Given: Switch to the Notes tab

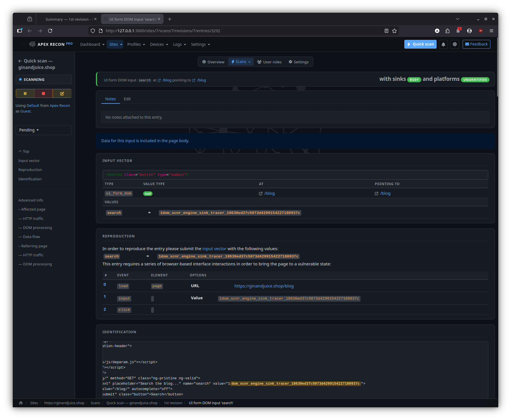Looking at the screenshot, I should tap(111, 99).
